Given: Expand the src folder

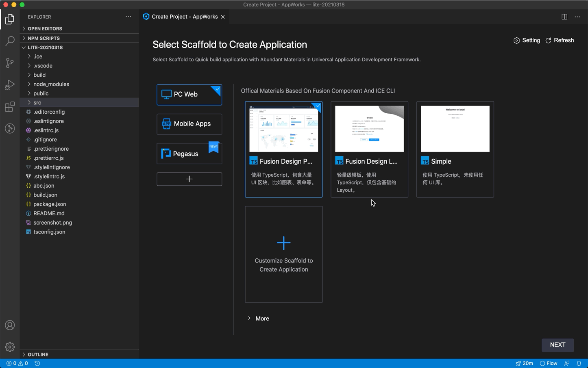Looking at the screenshot, I should pos(79,103).
